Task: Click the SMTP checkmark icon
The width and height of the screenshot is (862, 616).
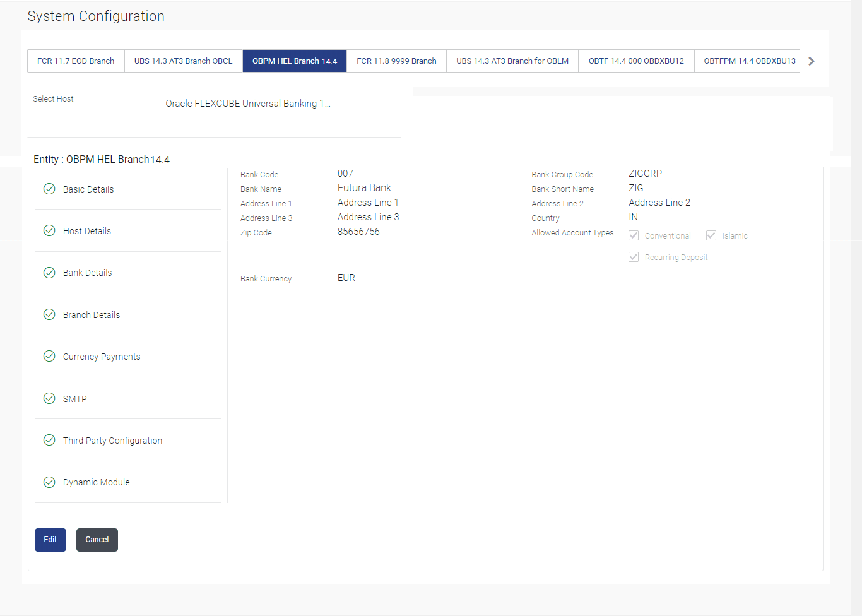Action: pos(49,398)
